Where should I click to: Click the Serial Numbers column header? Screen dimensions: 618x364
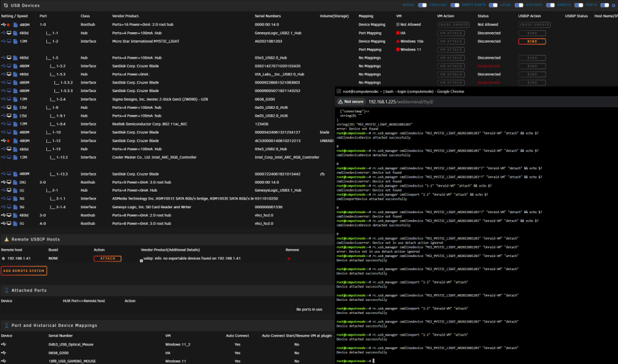[268, 16]
